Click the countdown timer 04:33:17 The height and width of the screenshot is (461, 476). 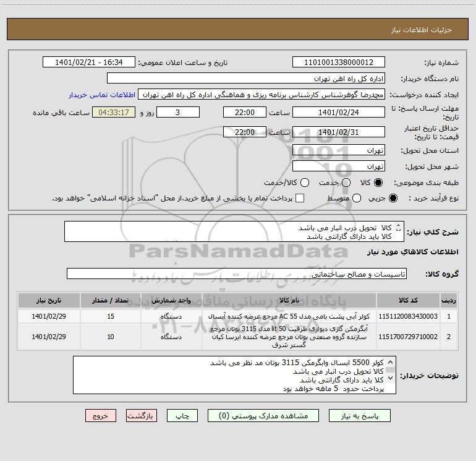pyautogui.click(x=114, y=112)
